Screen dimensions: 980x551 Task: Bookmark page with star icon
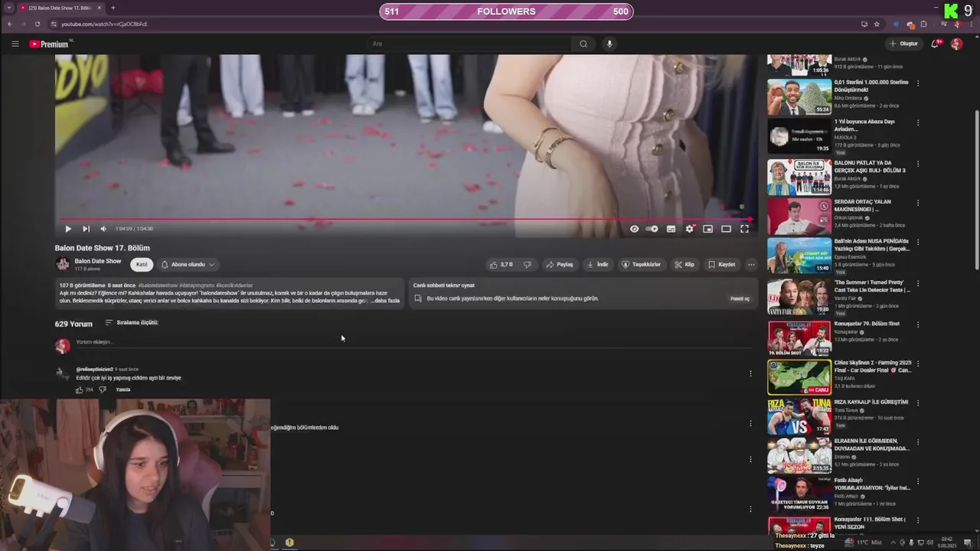coord(877,24)
